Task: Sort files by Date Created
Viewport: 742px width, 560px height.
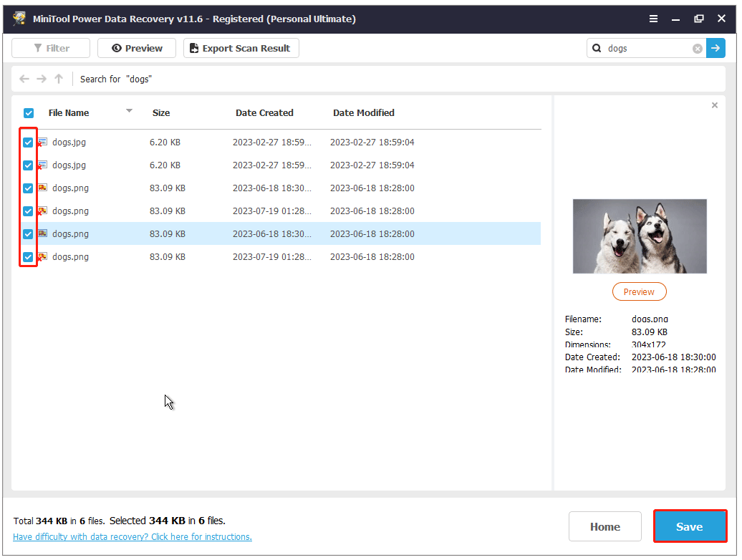Action: pos(264,112)
